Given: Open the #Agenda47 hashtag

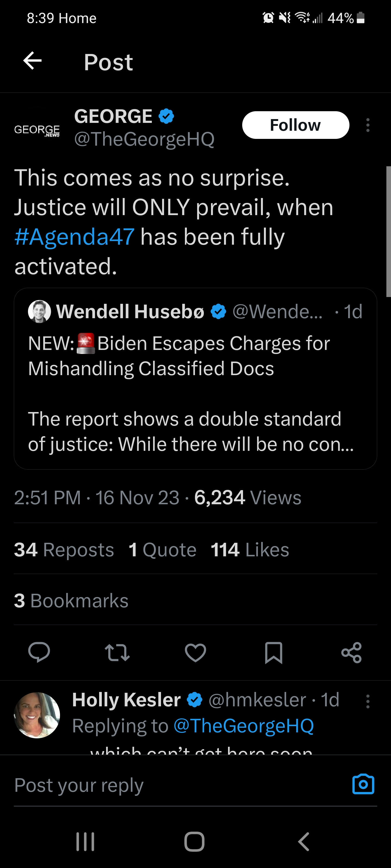Looking at the screenshot, I should click(x=75, y=237).
